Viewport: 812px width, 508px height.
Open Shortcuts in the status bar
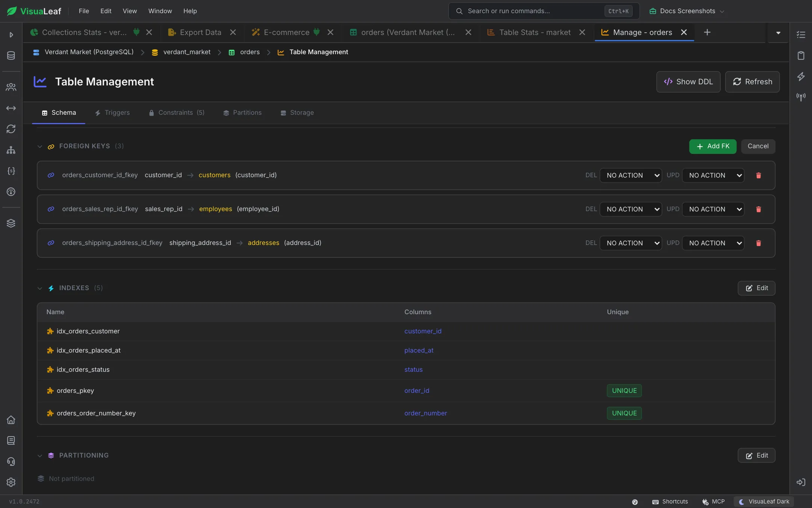coord(670,502)
